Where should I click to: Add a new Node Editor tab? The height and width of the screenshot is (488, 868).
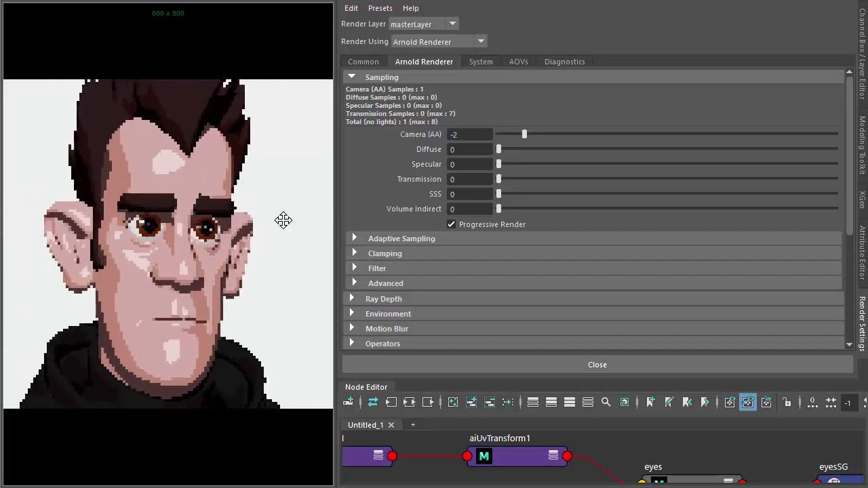click(412, 425)
